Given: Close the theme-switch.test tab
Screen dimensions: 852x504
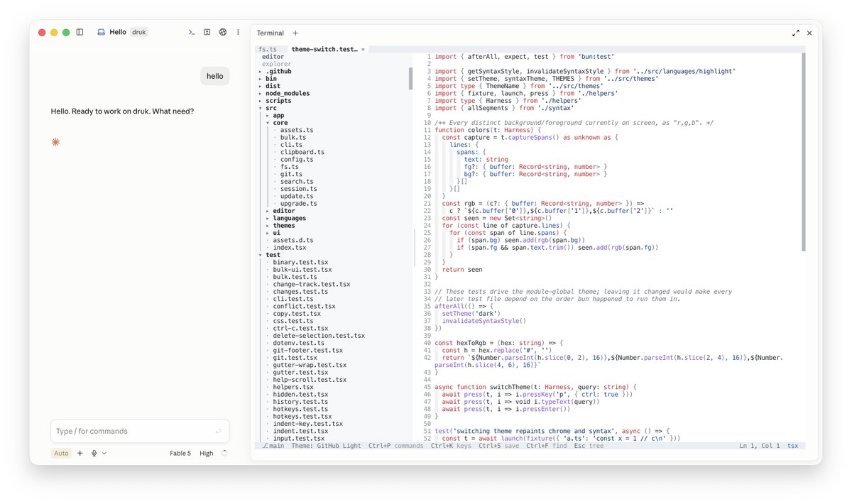Looking at the screenshot, I should [x=364, y=49].
